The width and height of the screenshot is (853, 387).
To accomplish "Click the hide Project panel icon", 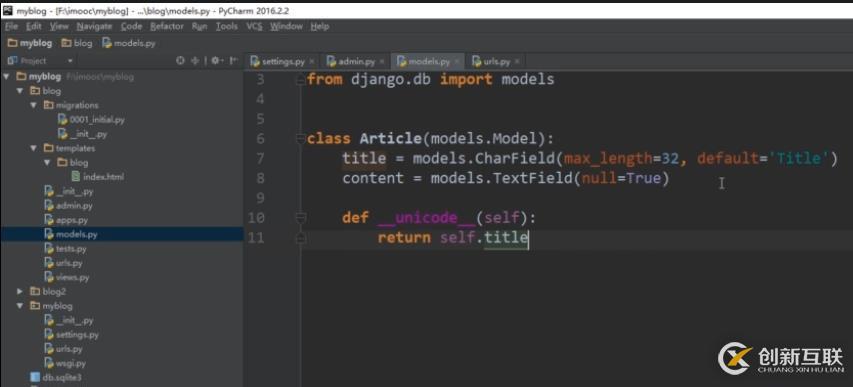I will 233,61.
